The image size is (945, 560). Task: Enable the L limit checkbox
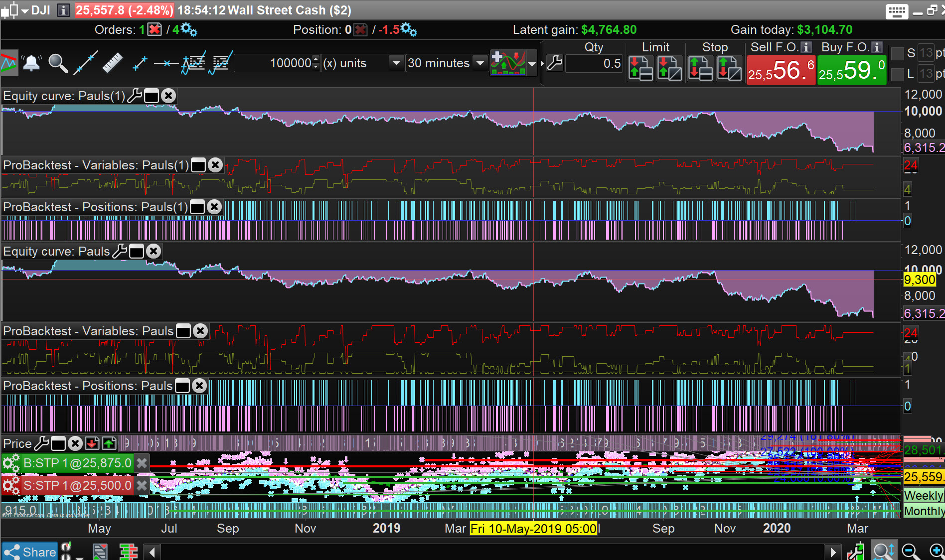[898, 74]
